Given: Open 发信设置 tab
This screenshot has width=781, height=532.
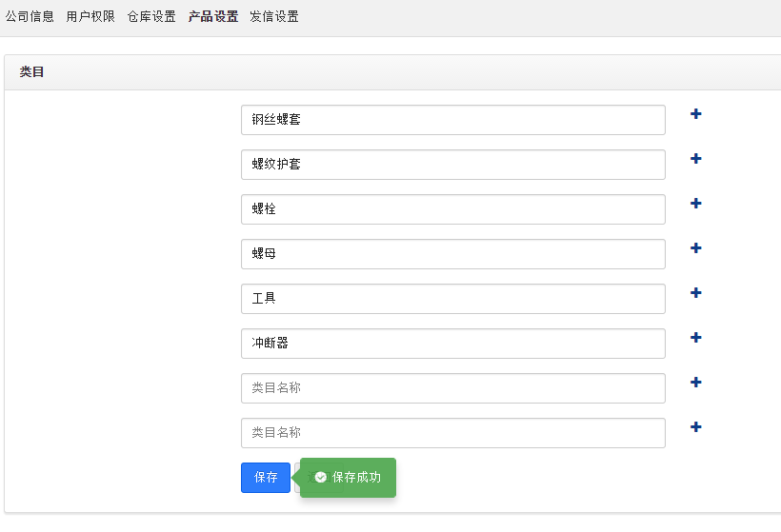Looking at the screenshot, I should pos(274,16).
